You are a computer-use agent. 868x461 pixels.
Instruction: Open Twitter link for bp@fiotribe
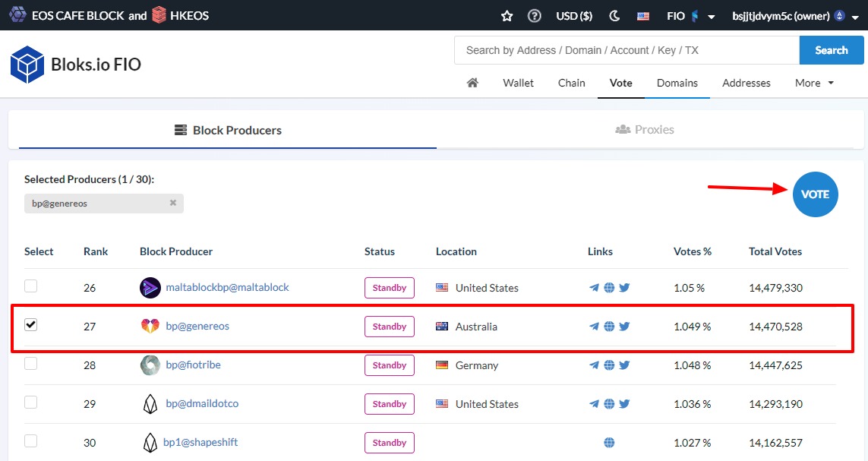point(624,365)
